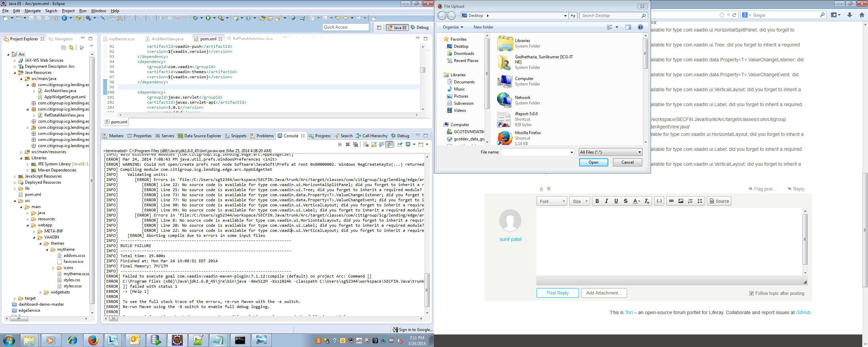Collapse the mytheme folder in Project Explorer

click(x=47, y=250)
